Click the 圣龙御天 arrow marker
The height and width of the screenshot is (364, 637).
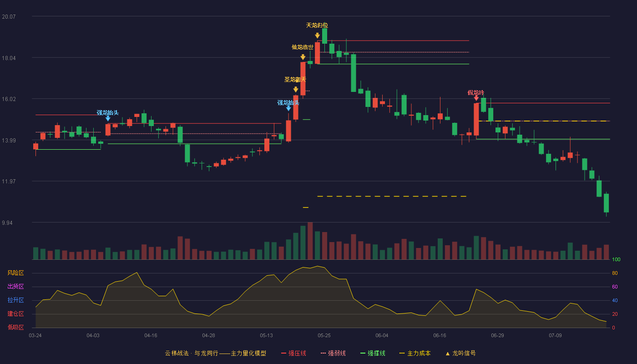(x=296, y=90)
